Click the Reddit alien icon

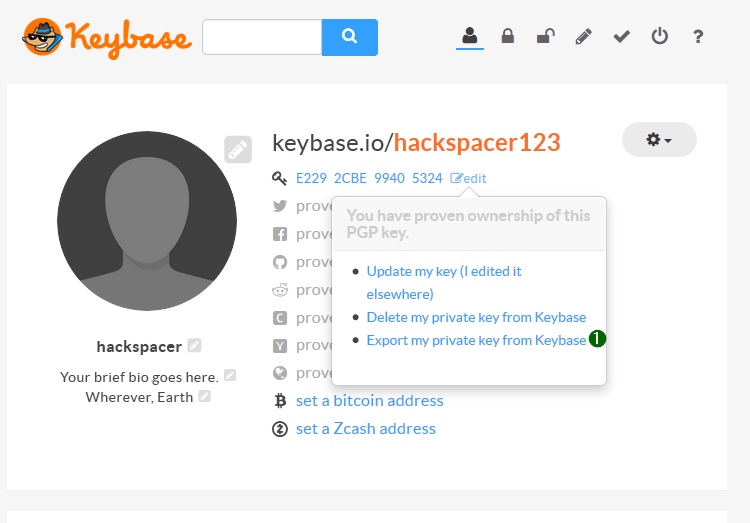point(280,290)
